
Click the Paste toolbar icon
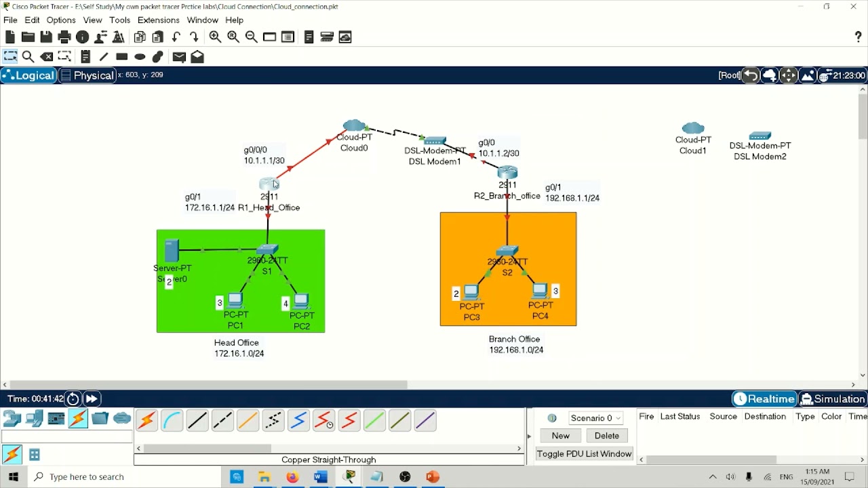tap(158, 37)
